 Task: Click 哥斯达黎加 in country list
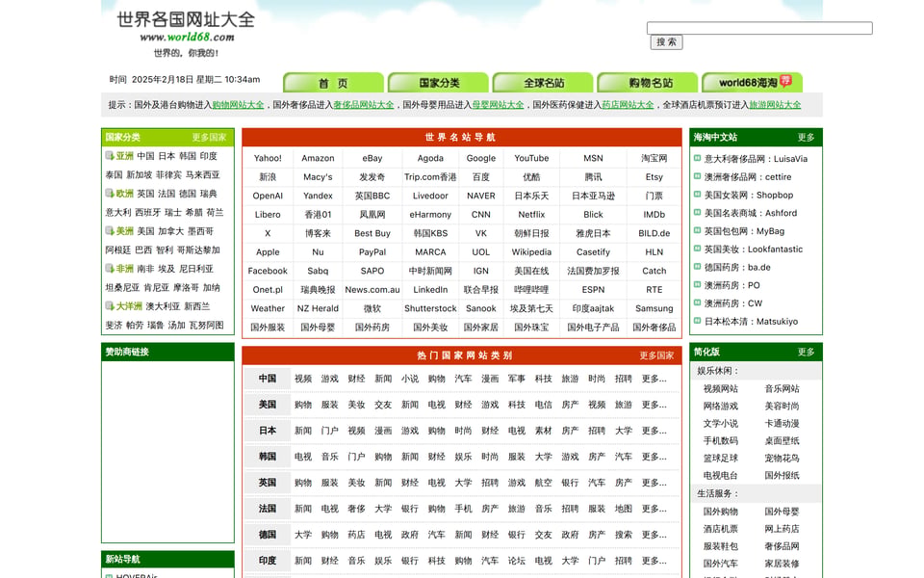[198, 250]
